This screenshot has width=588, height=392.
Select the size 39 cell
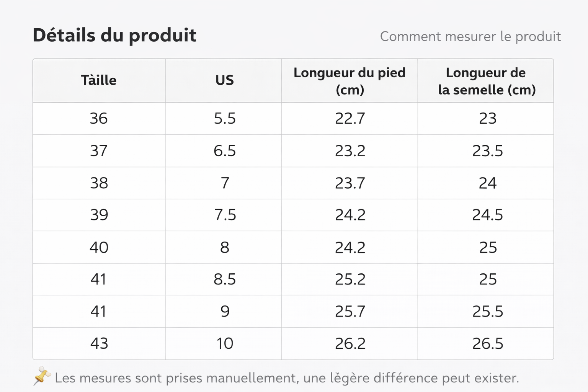pos(99,215)
